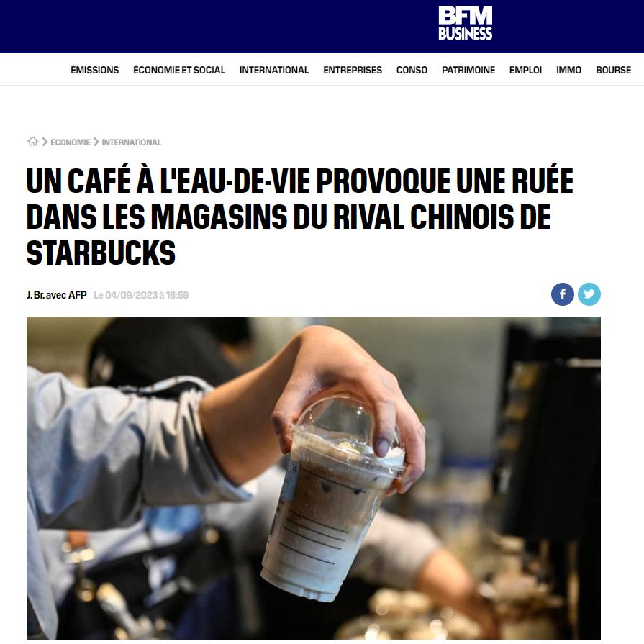Viewport: 644px width, 644px height.
Task: Share article on Facebook
Action: point(562,294)
